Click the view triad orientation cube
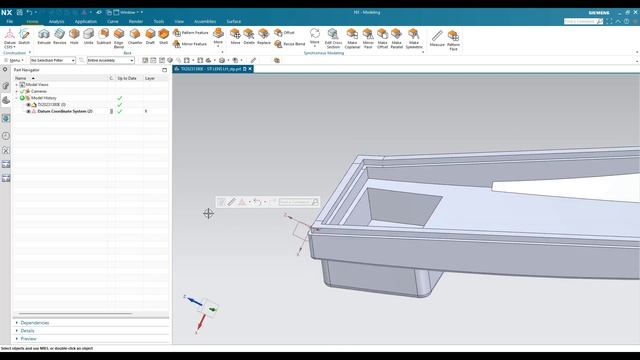Image resolution: width=640 pixels, height=360 pixels. [211, 307]
